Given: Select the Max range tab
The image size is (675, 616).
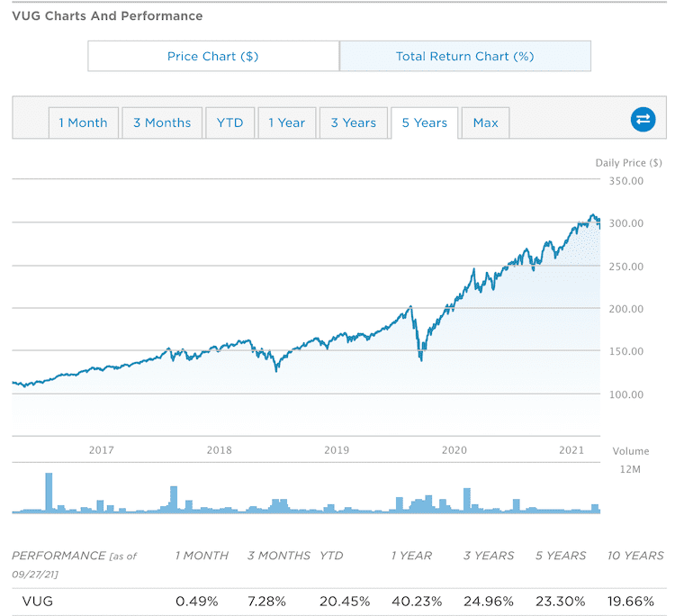Looking at the screenshot, I should coord(486,122).
